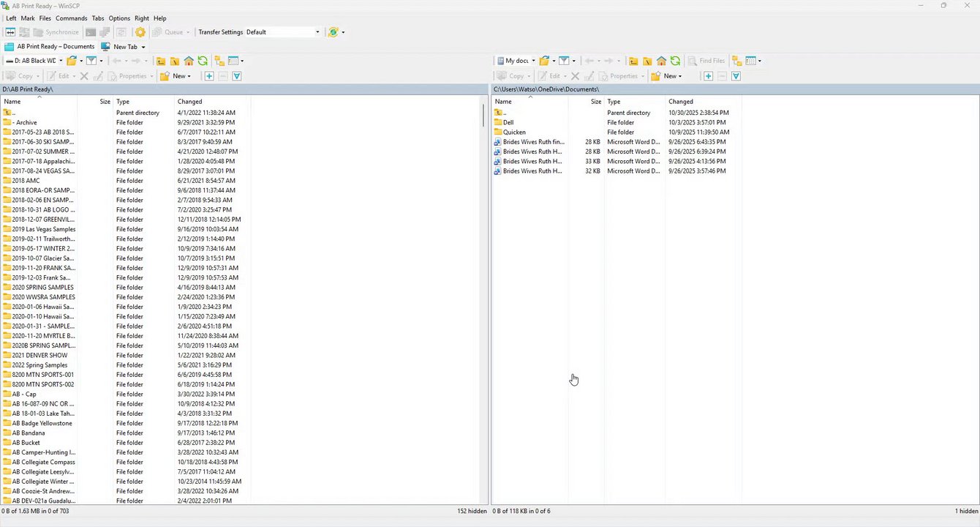
Task: Open Preferences via the gear icon
Action: tap(140, 32)
